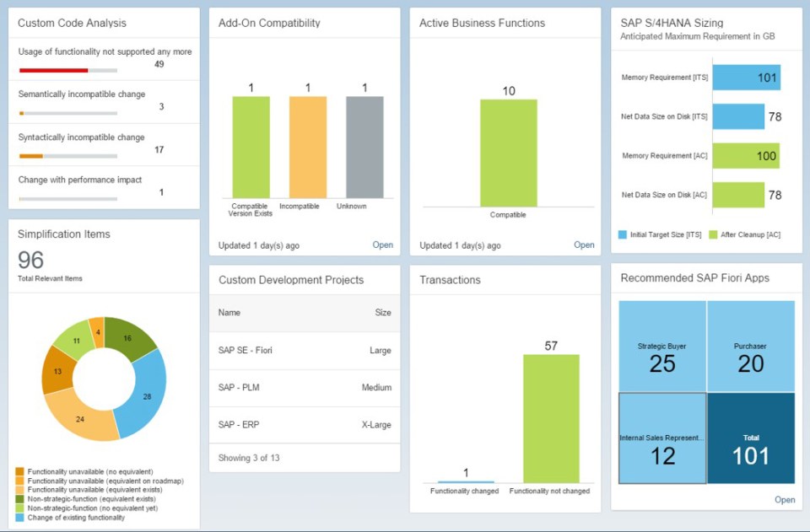Image resolution: width=810 pixels, height=532 pixels.
Task: Click the Size column header
Action: [382, 313]
